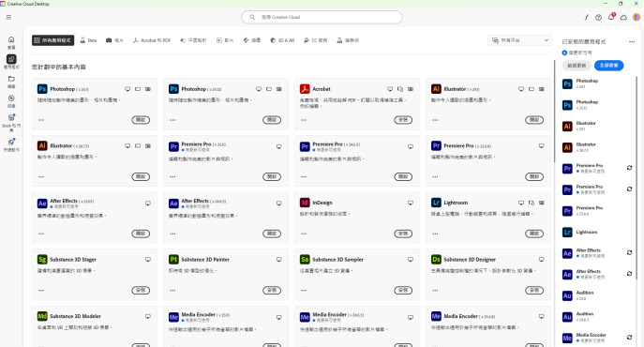Screen dimensions: 644x347
Task: Click the blue Update all button
Action: tap(608, 66)
